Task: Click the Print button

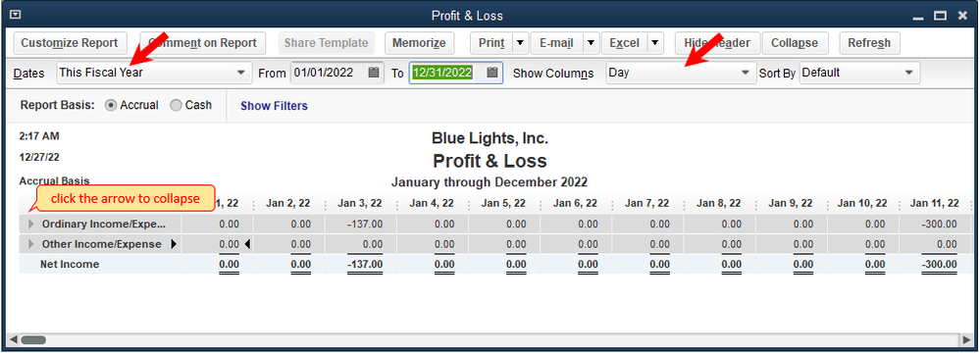Action: 491,43
